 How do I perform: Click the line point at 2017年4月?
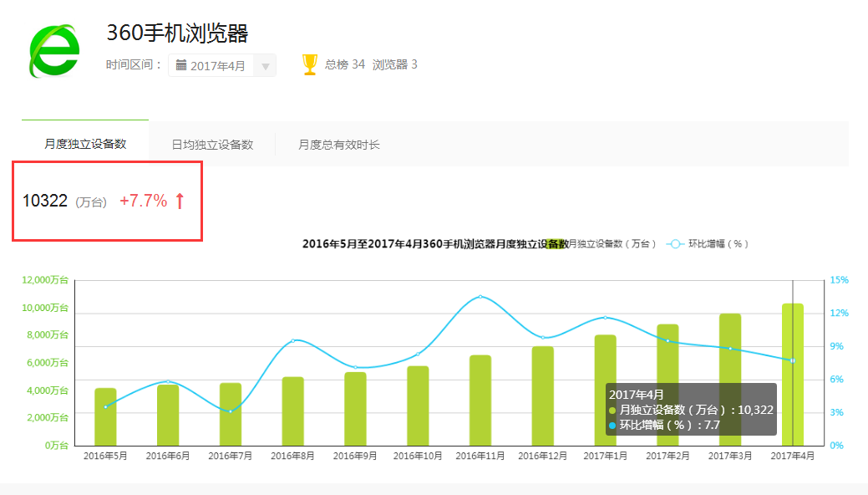793,361
